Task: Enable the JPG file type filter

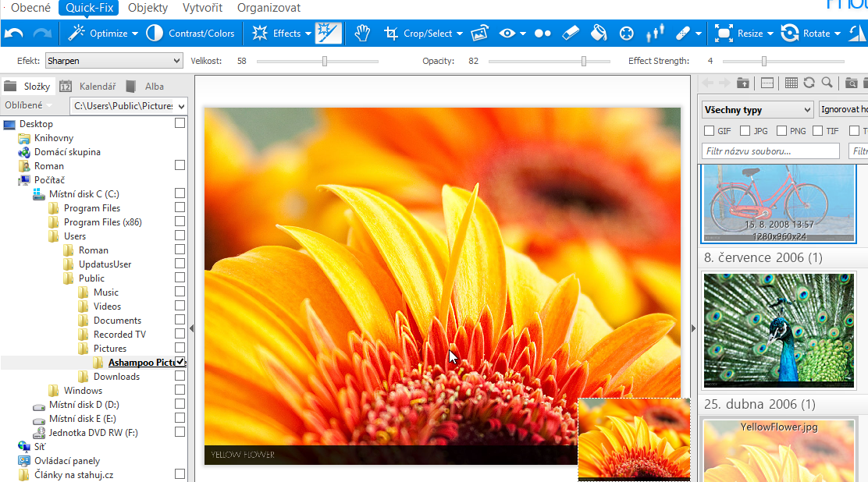Action: [745, 130]
